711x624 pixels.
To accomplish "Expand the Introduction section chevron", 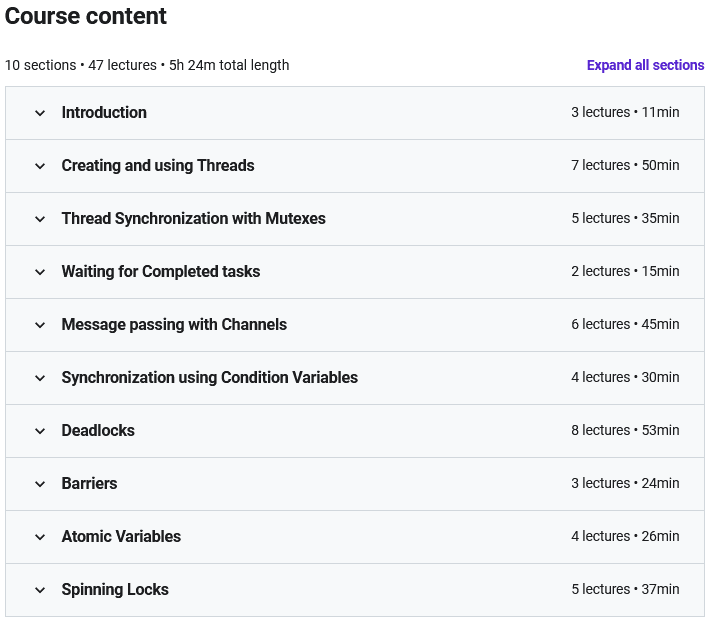I will coord(40,113).
